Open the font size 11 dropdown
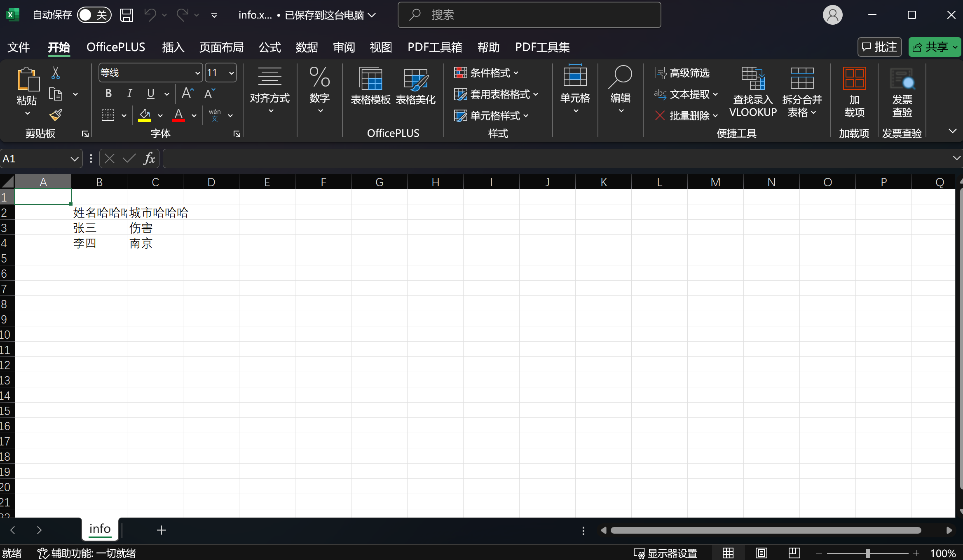Viewport: 963px width, 560px height. coord(232,73)
